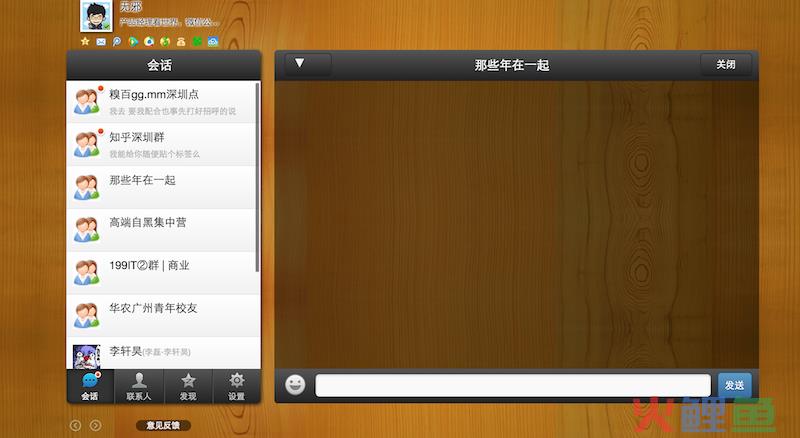The width and height of the screenshot is (800, 438).
Task: Open the Tencent news ring icon
Action: click(149, 41)
